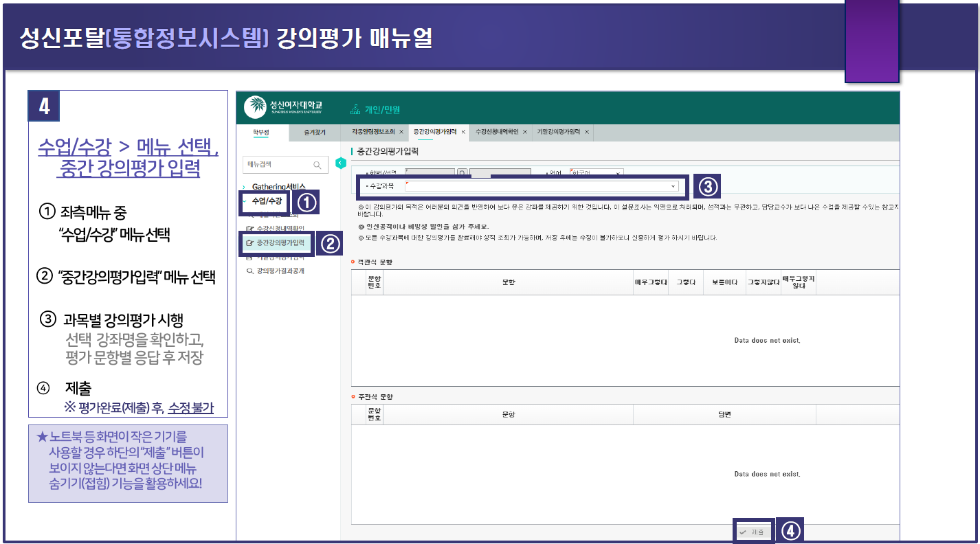Collapse the left sidebar with teal arrow

339,163
